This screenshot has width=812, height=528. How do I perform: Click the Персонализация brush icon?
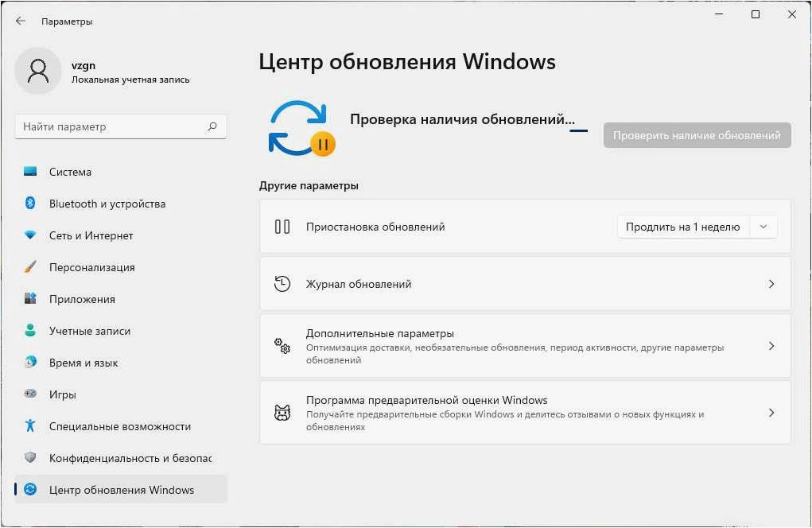pos(30,267)
